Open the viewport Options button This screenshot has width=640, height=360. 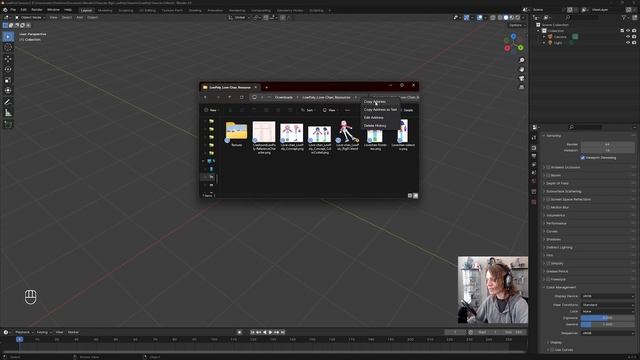[517, 25]
